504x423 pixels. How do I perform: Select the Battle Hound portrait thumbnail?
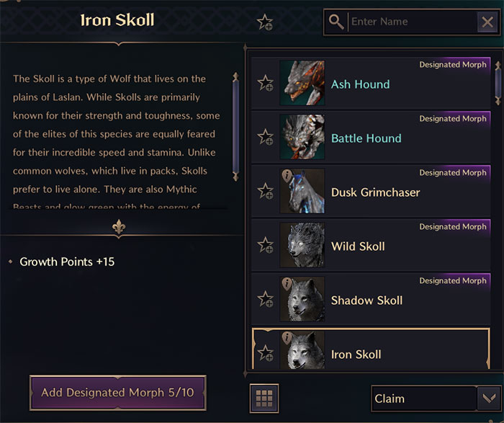click(302, 138)
